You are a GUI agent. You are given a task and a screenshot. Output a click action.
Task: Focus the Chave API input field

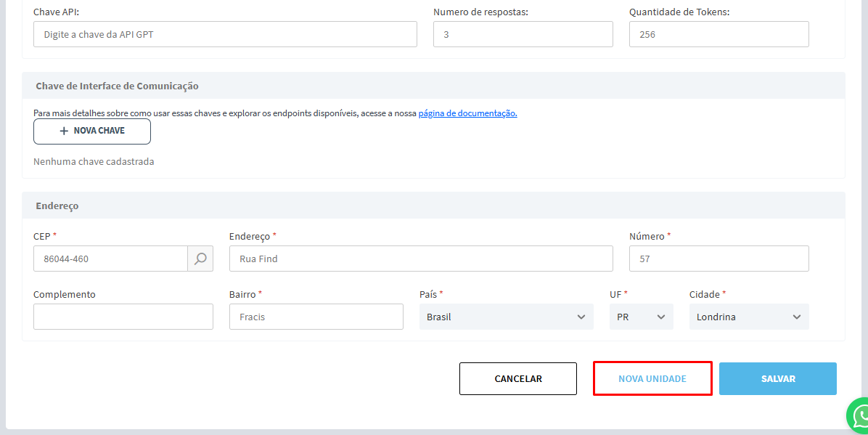tap(225, 34)
